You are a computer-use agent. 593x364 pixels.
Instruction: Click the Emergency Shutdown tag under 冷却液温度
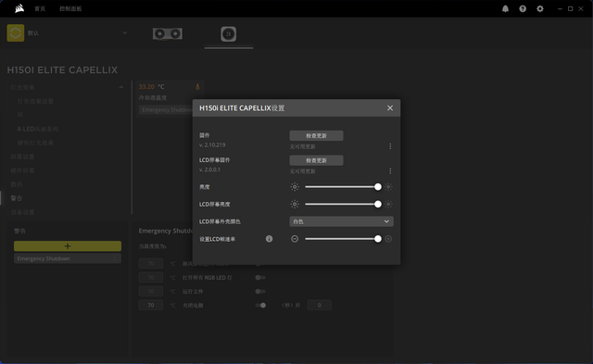(166, 109)
